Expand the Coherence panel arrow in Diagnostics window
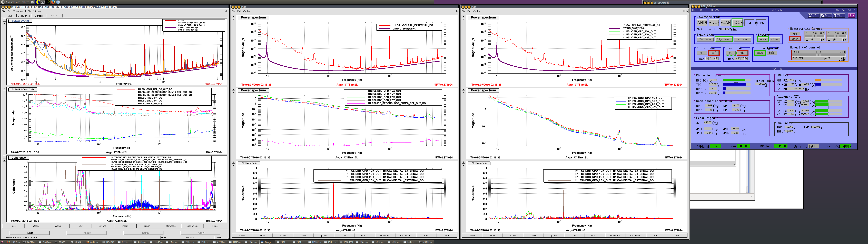The width and height of the screenshot is (868, 244). coord(4,157)
